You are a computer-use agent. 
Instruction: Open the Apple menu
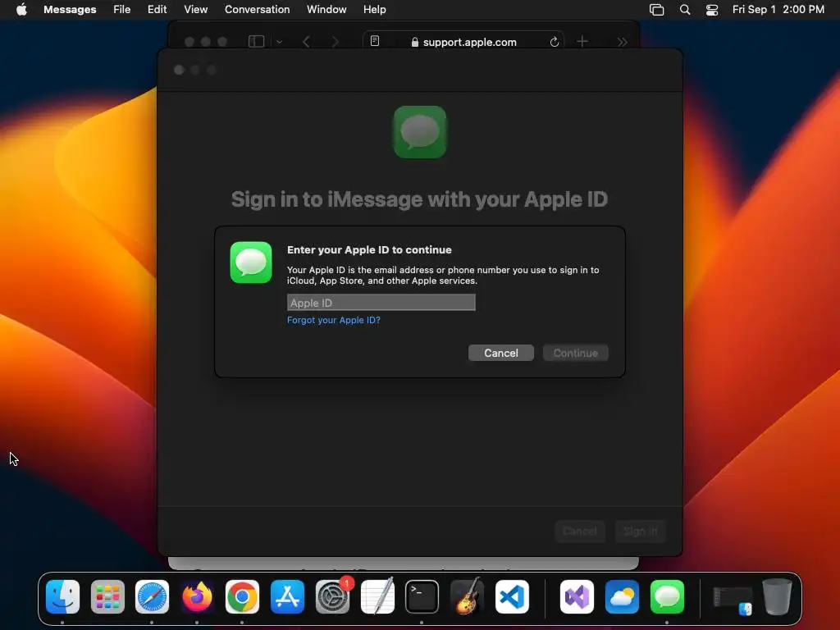[21, 9]
